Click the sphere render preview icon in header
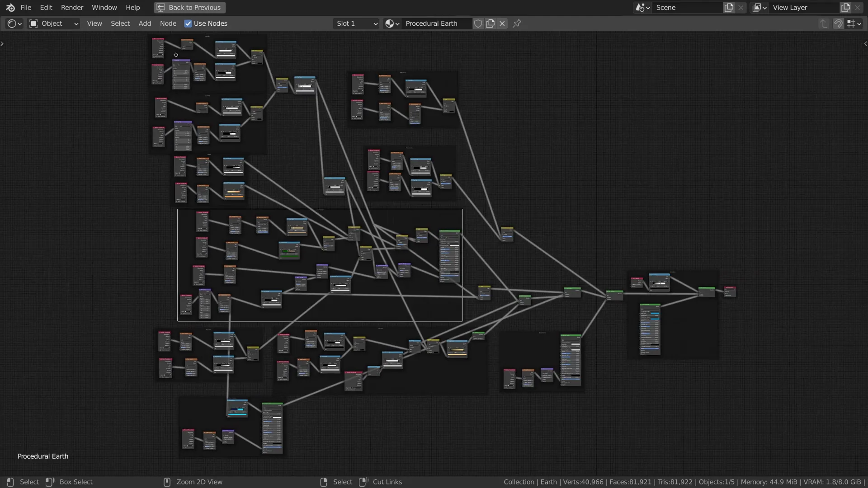This screenshot has height=488, width=868. [x=390, y=23]
